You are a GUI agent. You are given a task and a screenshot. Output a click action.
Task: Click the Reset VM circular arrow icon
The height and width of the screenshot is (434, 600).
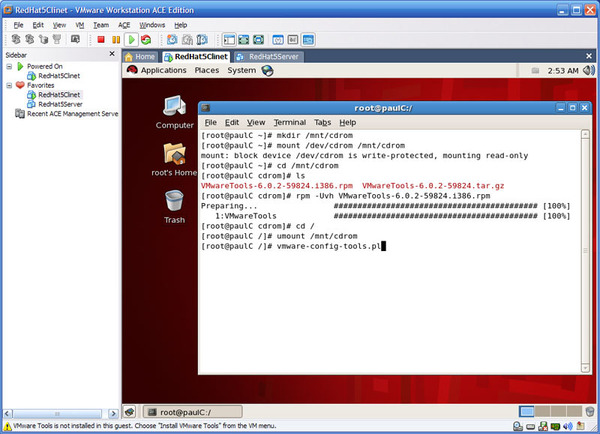point(146,39)
